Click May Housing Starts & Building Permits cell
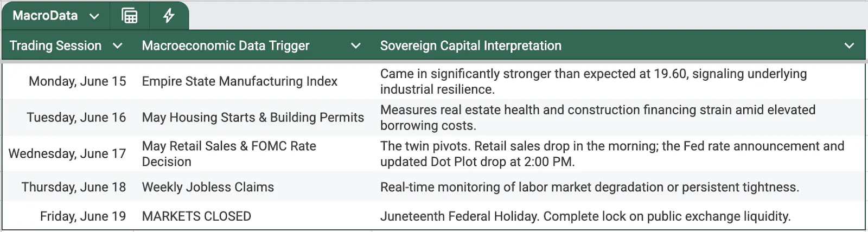This screenshot has width=868, height=232. click(x=253, y=118)
